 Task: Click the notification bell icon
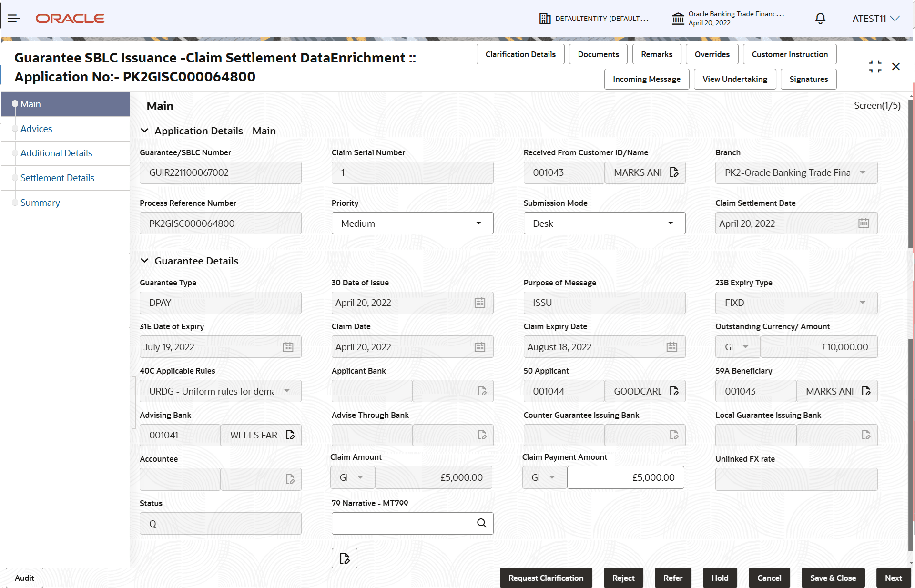click(x=820, y=19)
